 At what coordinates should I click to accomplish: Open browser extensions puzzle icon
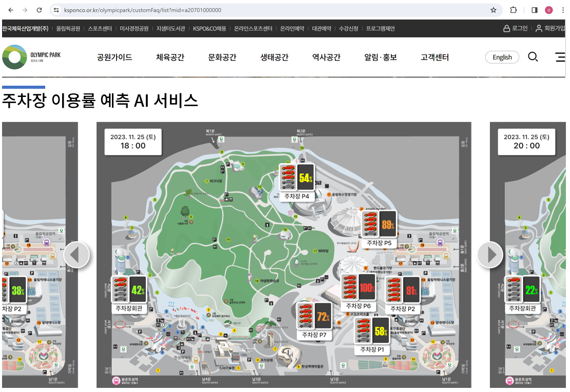(x=513, y=10)
